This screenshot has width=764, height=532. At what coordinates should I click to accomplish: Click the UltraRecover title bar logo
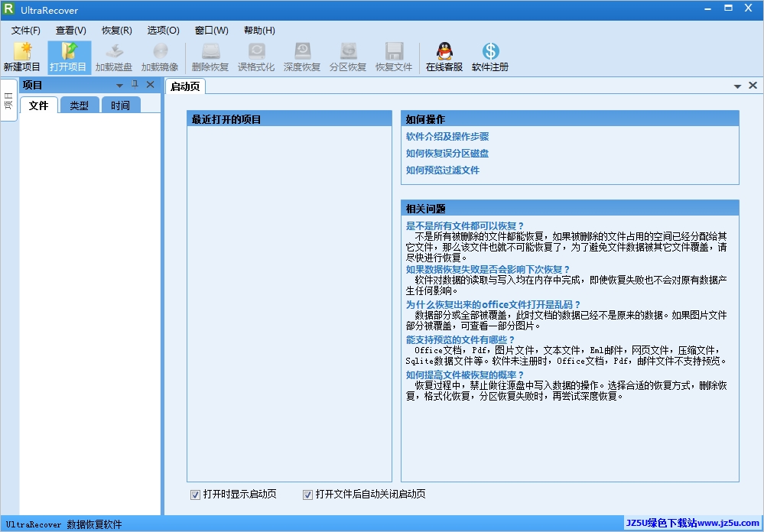click(8, 8)
